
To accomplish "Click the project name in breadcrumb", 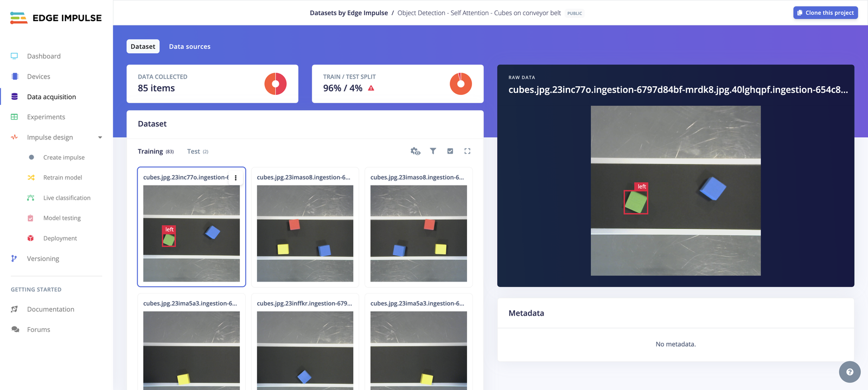I will click(479, 13).
